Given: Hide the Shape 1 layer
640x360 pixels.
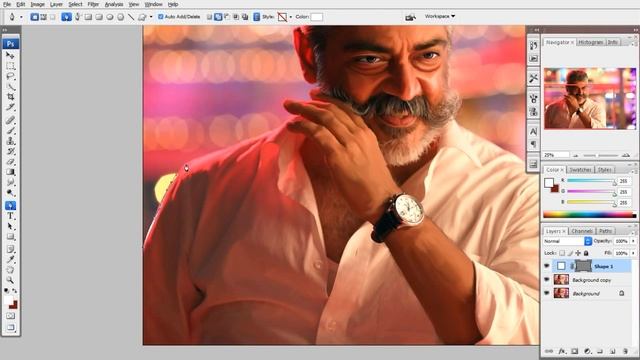Looking at the screenshot, I should pyautogui.click(x=547, y=266).
